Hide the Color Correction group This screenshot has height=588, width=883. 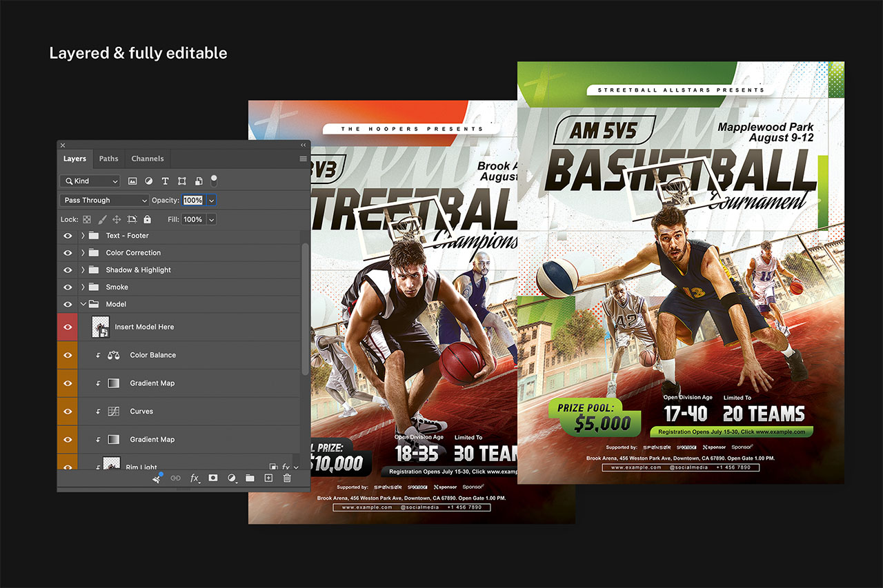(x=68, y=253)
